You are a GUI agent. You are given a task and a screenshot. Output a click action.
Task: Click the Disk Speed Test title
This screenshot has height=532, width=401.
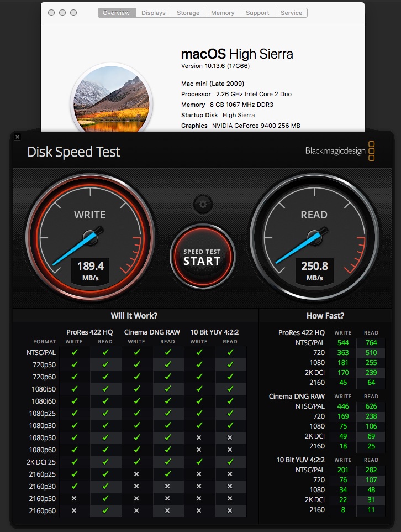[73, 152]
